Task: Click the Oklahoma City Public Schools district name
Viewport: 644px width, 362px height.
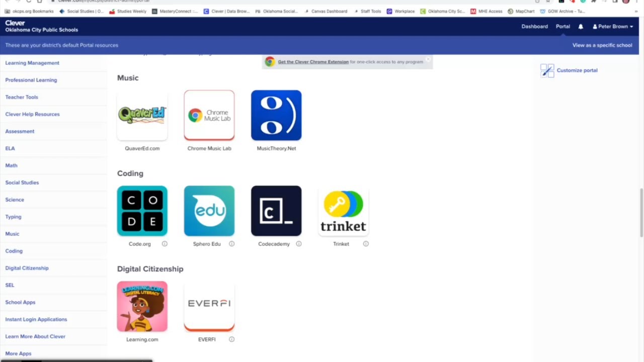Action: click(x=41, y=30)
